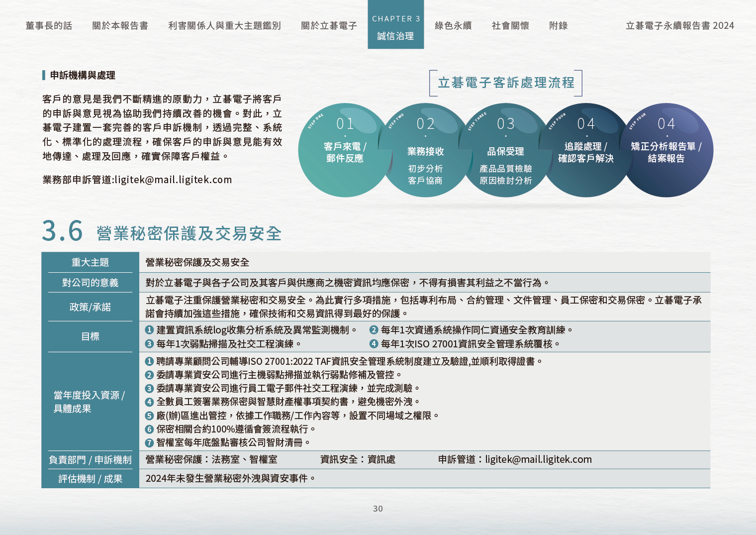The width and height of the screenshot is (756, 535).
Task: Select 利害關係人與重大主題鑑別 tab
Action: pos(224,25)
